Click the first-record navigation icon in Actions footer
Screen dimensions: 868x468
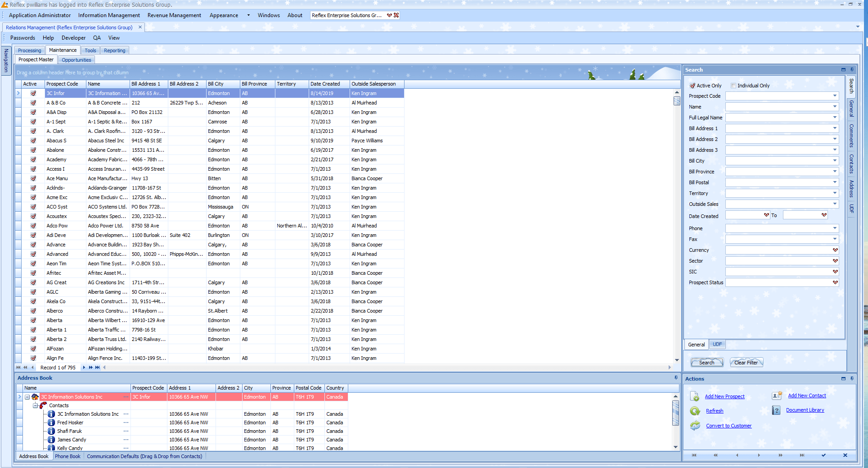click(x=694, y=455)
